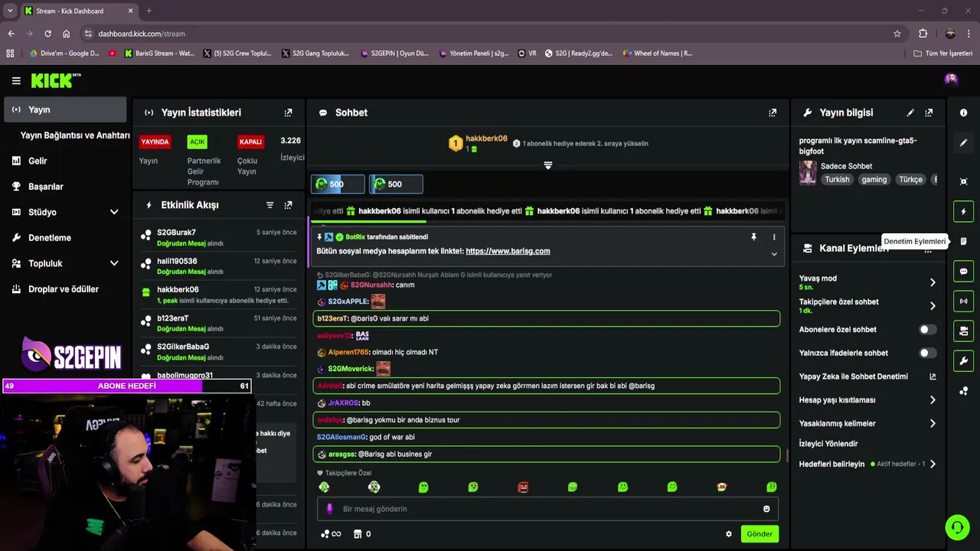Click the purple microphone icon in the message box
The width and height of the screenshot is (980, 551).
330,509
